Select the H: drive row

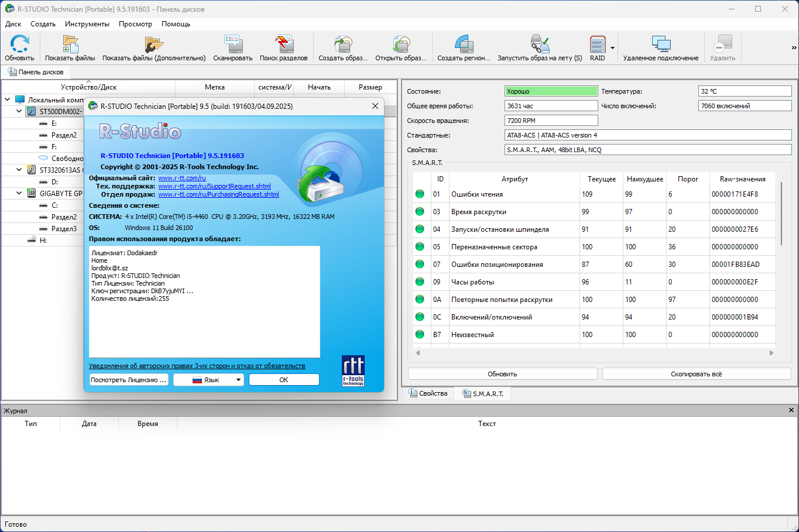click(x=43, y=241)
